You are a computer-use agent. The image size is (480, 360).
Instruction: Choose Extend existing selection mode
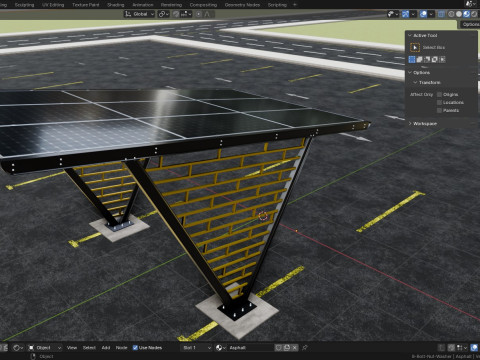[x=420, y=59]
